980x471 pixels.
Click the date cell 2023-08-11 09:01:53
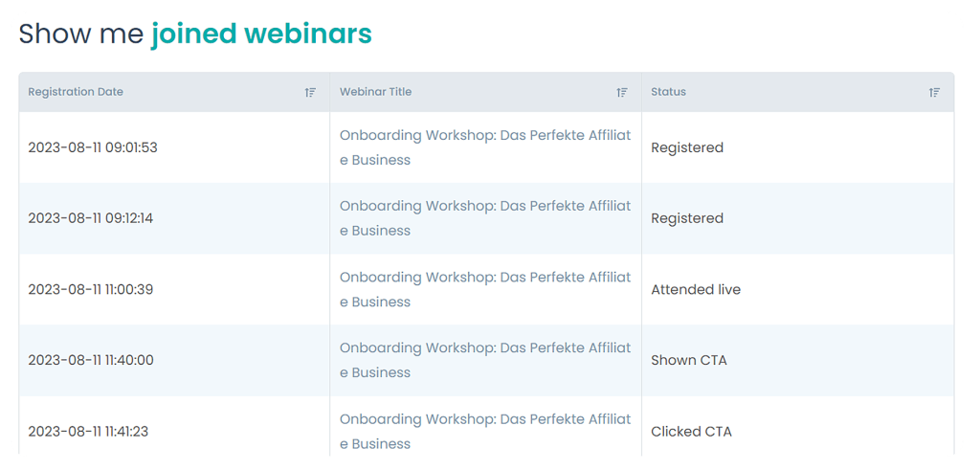point(93,147)
